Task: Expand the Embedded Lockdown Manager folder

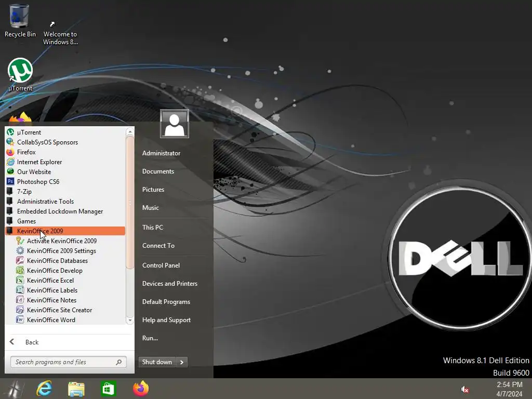Action: (x=65, y=211)
